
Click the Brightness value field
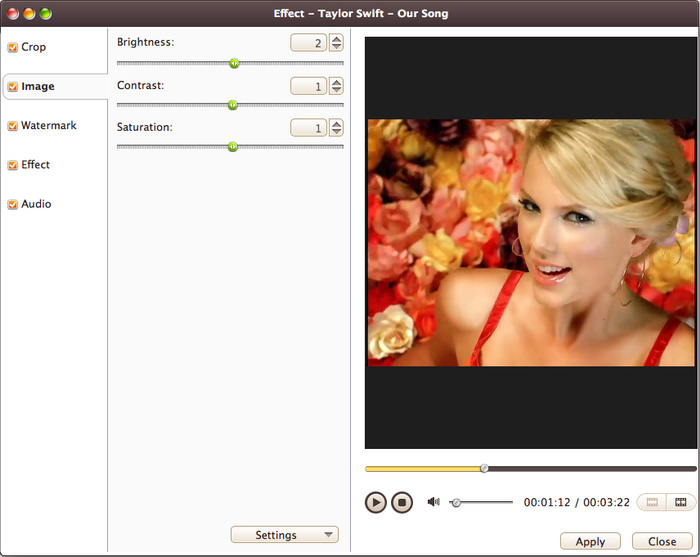[x=308, y=43]
